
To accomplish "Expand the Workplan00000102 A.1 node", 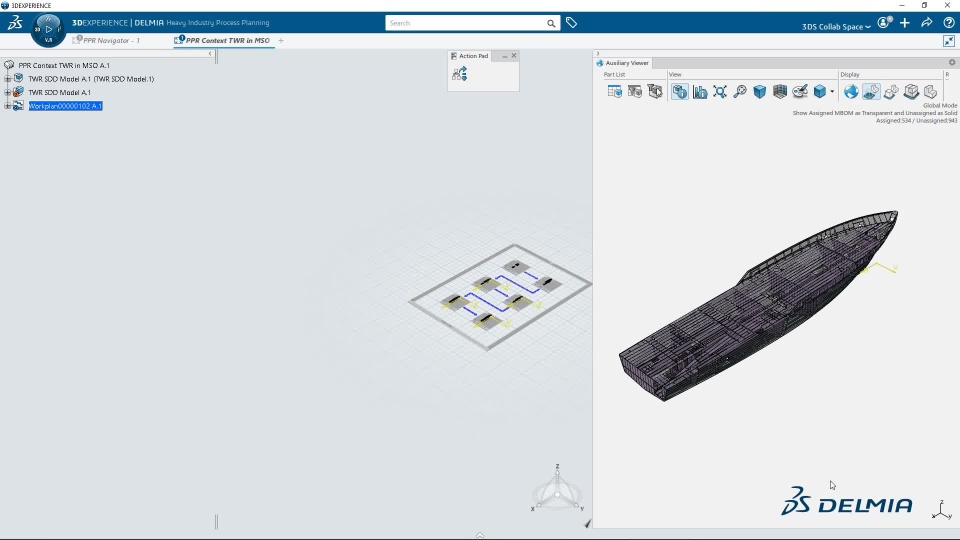I will (7, 105).
